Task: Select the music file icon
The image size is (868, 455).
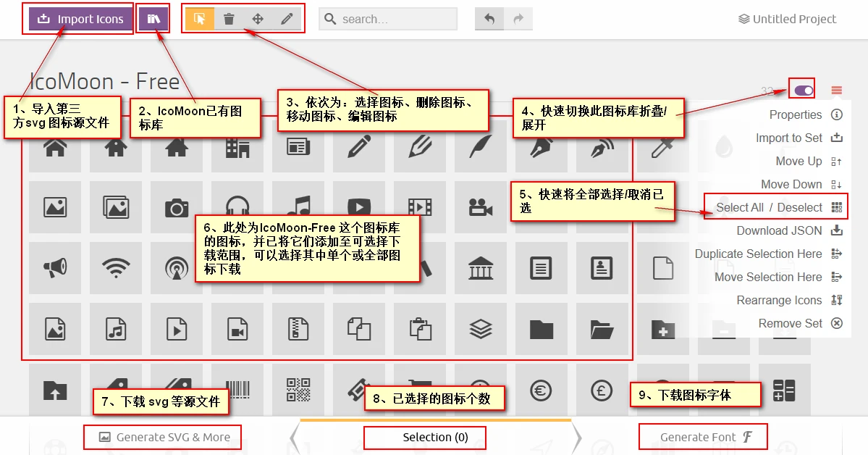Action: pos(116,329)
